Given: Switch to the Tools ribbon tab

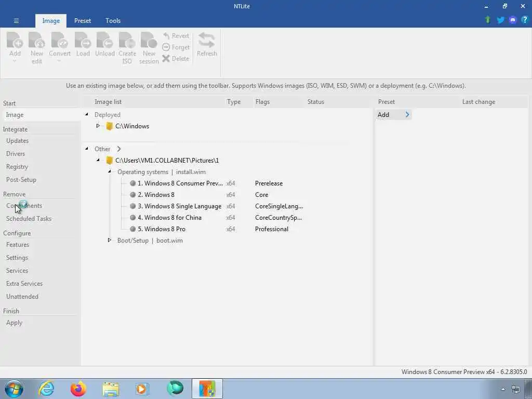Looking at the screenshot, I should [x=113, y=21].
